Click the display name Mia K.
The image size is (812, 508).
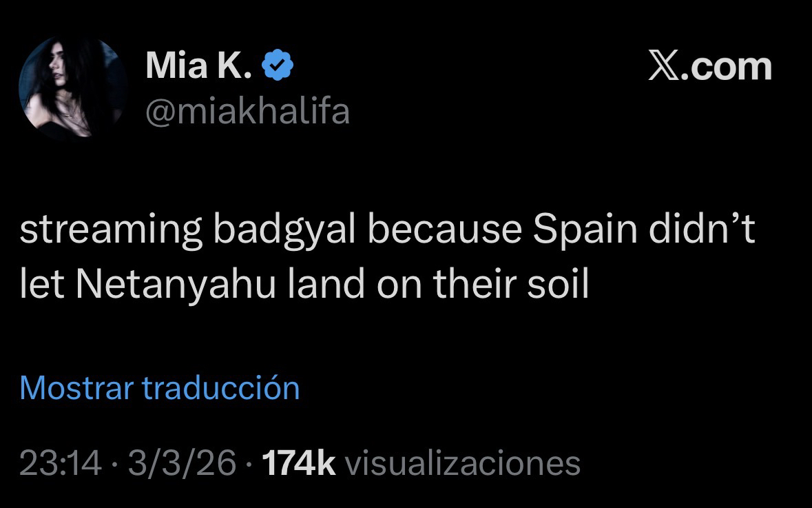[200, 67]
